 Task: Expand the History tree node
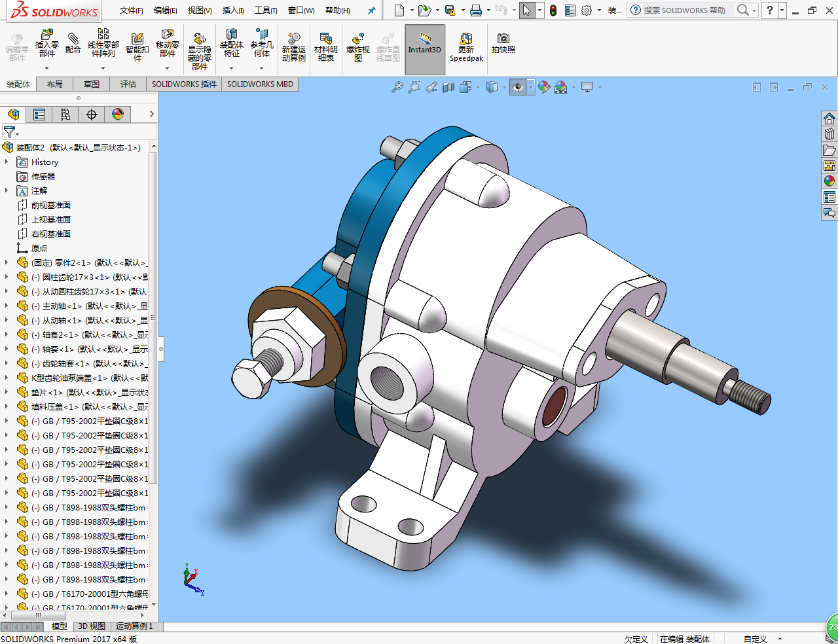pos(7,162)
